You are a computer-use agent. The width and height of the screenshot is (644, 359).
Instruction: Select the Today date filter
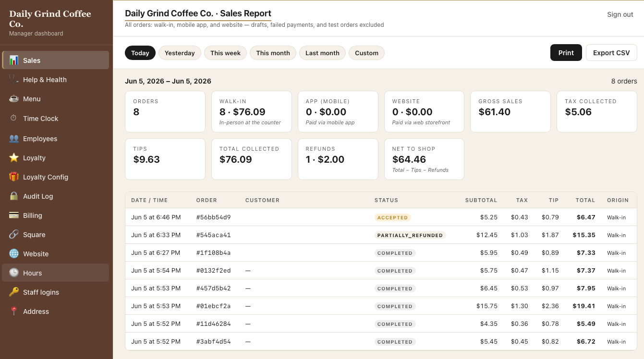(140, 53)
